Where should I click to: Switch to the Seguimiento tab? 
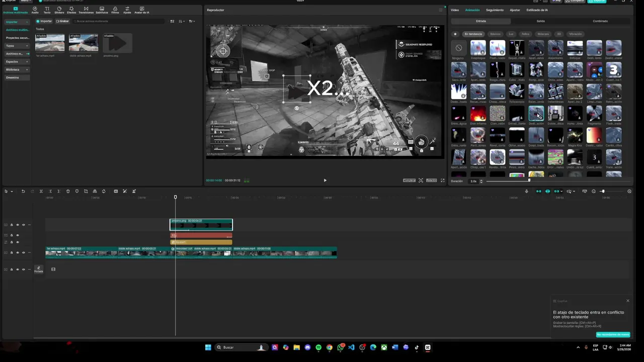pos(495,10)
